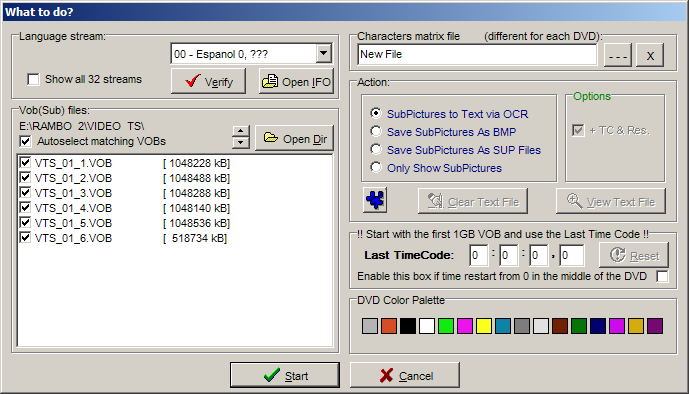Toggle Autoselect matching VOBs checkbox

(x=25, y=141)
